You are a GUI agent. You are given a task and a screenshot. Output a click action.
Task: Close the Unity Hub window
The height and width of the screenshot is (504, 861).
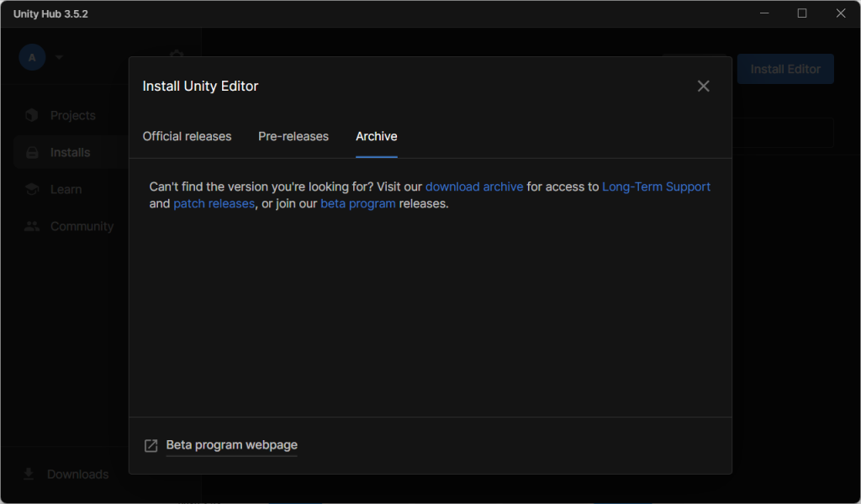(841, 13)
